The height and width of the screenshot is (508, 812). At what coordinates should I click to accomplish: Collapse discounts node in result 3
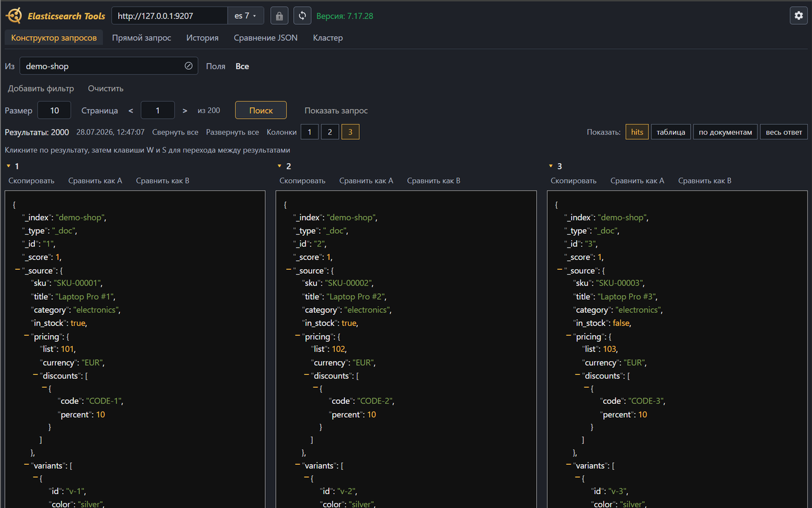click(577, 376)
